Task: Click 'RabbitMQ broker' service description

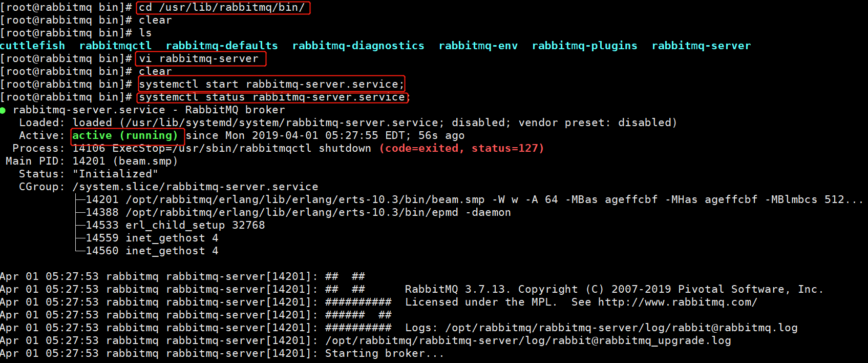Action: click(x=235, y=110)
